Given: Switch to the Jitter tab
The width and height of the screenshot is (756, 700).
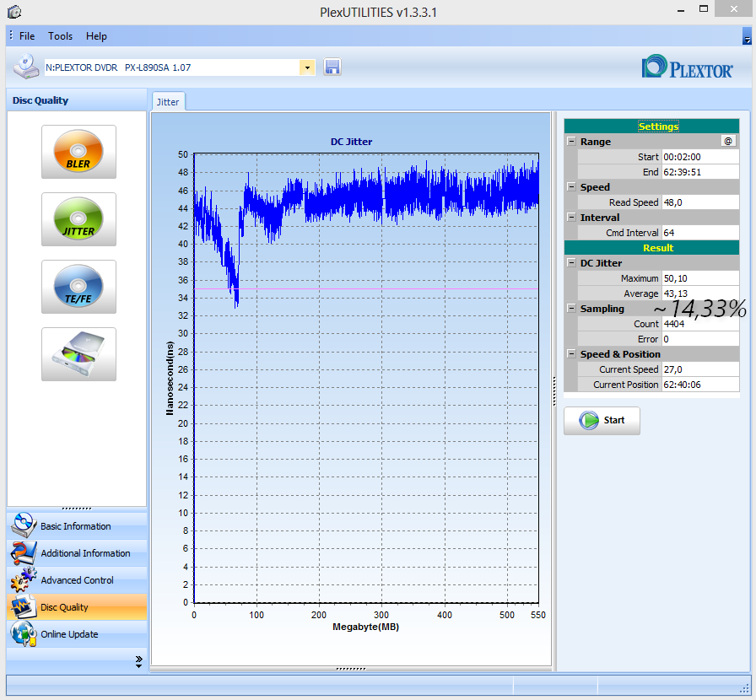Looking at the screenshot, I should pos(168,102).
